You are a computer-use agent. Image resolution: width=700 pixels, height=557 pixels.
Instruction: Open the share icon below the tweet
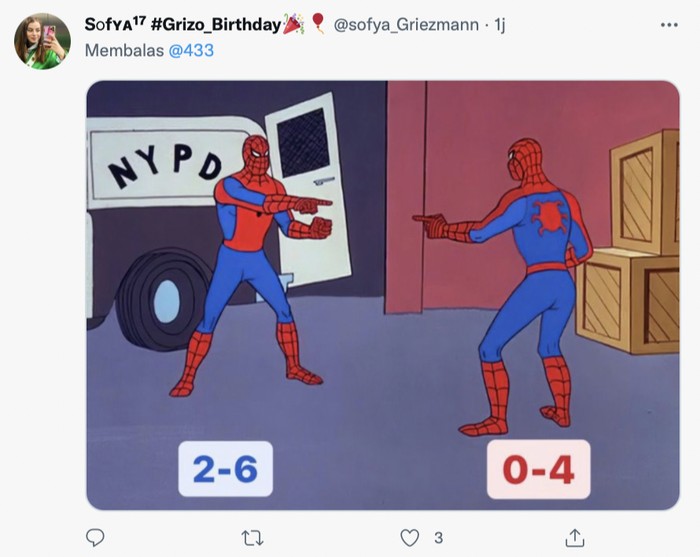pyautogui.click(x=574, y=538)
